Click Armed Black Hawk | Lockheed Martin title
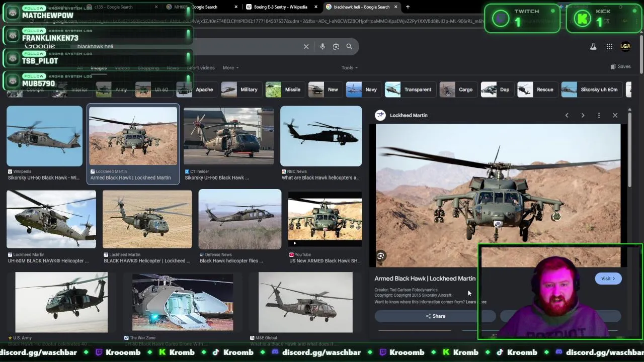The height and width of the screenshot is (362, 644). 425,279
